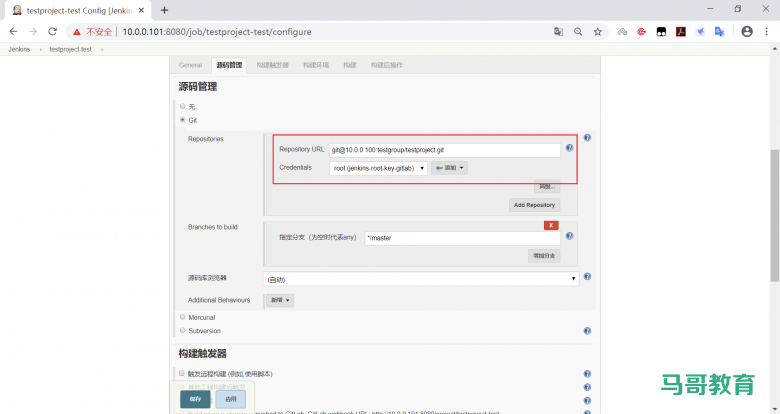Screen dimensions: 780x414
Task: Switch to the 源码管理 tab
Action: pos(229,65)
